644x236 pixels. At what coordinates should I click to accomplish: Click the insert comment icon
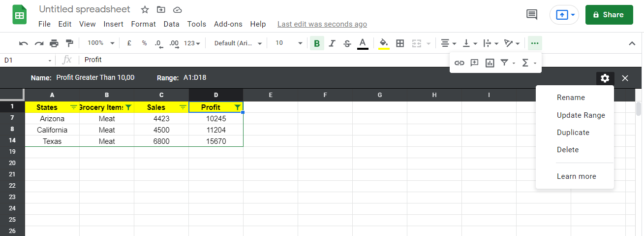pos(474,63)
